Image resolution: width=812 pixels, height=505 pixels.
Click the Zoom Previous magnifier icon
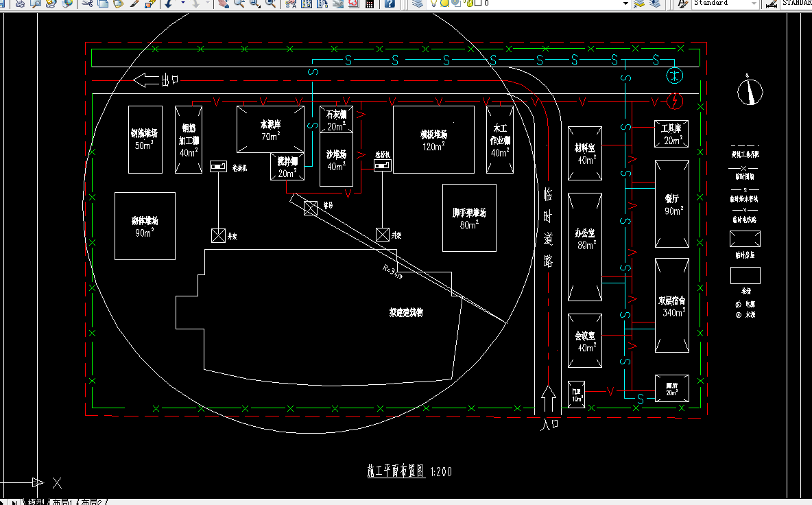[270, 3]
